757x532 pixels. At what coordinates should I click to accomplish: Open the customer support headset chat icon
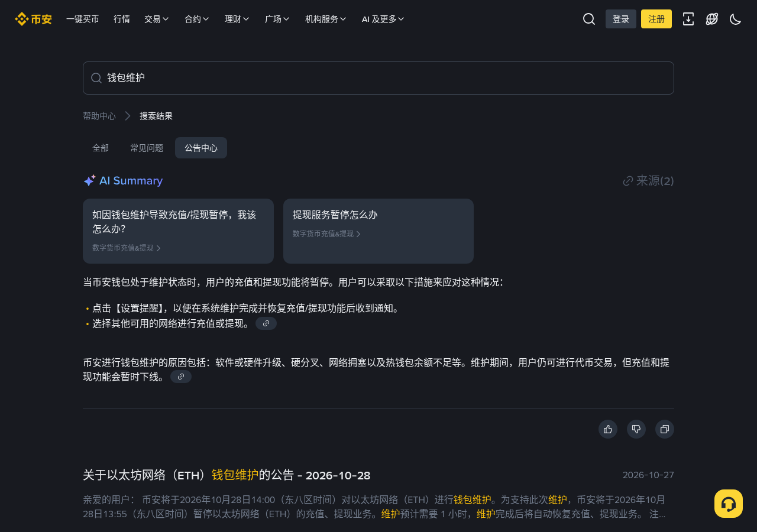729,504
